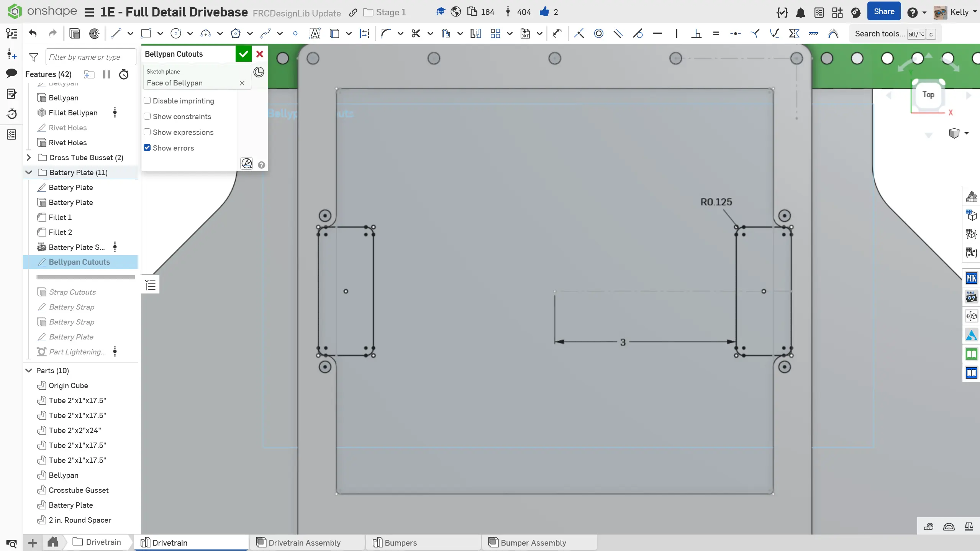This screenshot has height=551, width=980.
Task: Expand Cross Tube Gusset folder
Action: tap(29, 157)
